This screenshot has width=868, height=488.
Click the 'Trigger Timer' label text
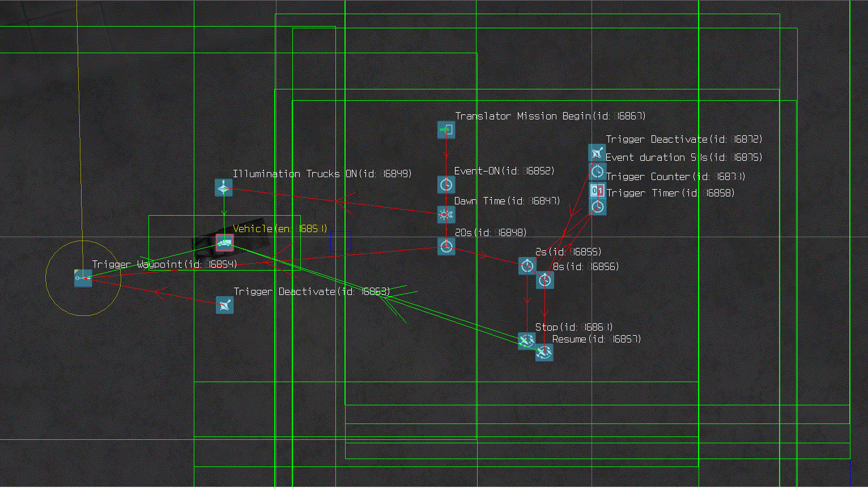tap(671, 193)
